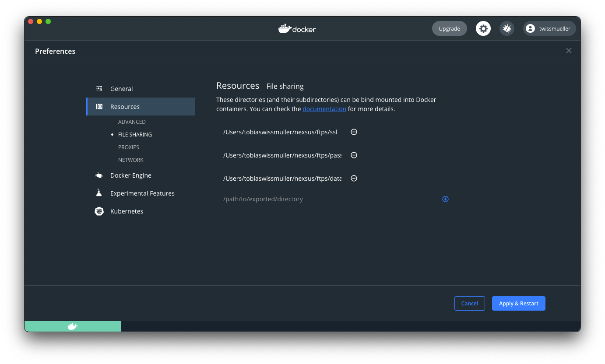
Task: Remove the ftps/ssl shared directory
Action: [x=354, y=132]
